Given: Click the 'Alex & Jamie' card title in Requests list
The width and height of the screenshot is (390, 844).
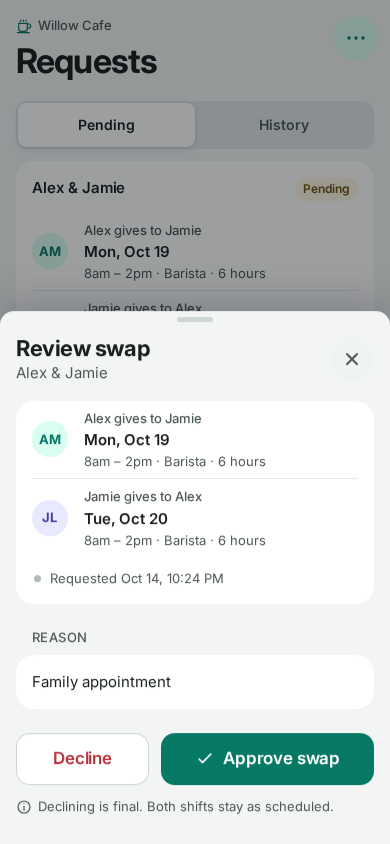Looking at the screenshot, I should click(x=79, y=188).
